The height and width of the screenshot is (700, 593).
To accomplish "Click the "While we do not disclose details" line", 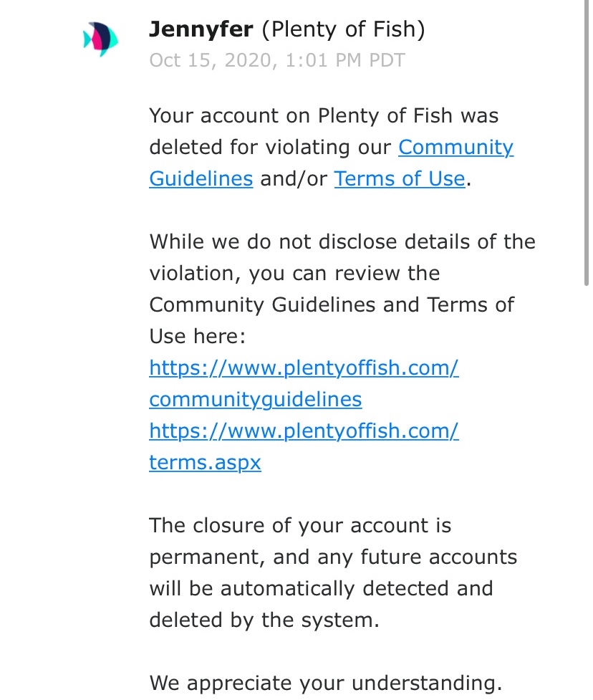I will point(342,241).
